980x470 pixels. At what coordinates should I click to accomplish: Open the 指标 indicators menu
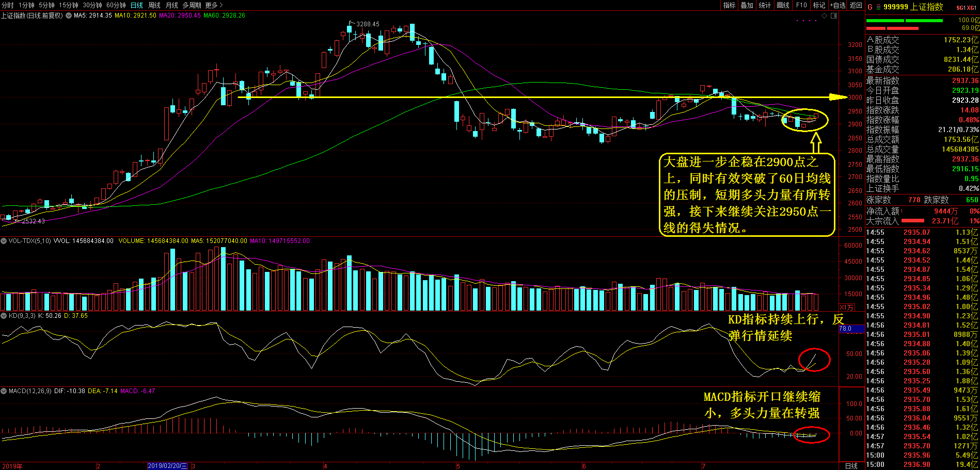(730, 5)
